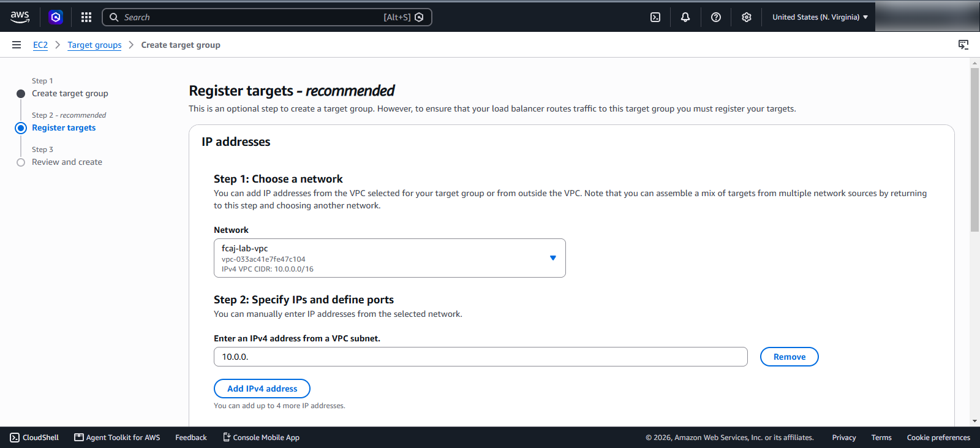Image resolution: width=980 pixels, height=448 pixels.
Task: Select the Review and create step circle
Action: tap(21, 162)
